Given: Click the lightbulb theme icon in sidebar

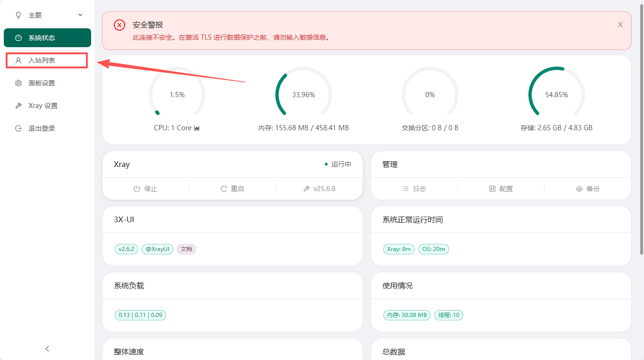Looking at the screenshot, I should point(18,15).
